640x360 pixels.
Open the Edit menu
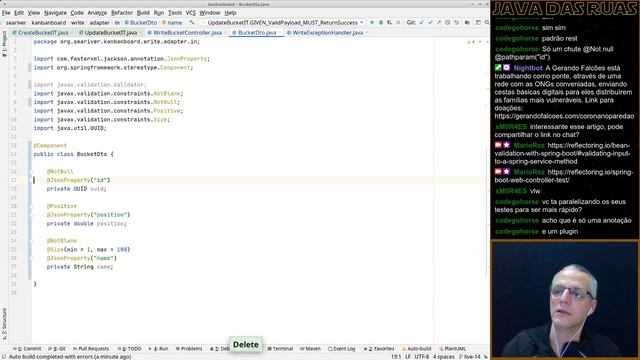coord(19,13)
